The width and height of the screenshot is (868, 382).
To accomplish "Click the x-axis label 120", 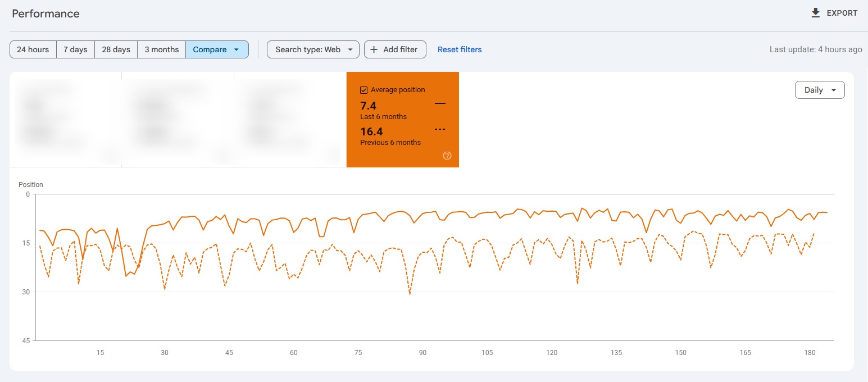I will point(552,353).
